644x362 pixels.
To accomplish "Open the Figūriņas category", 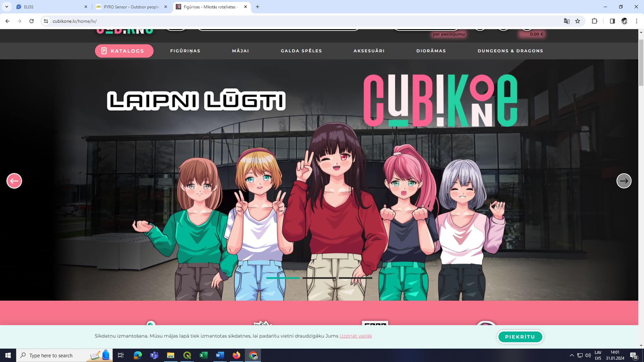I will point(185,51).
